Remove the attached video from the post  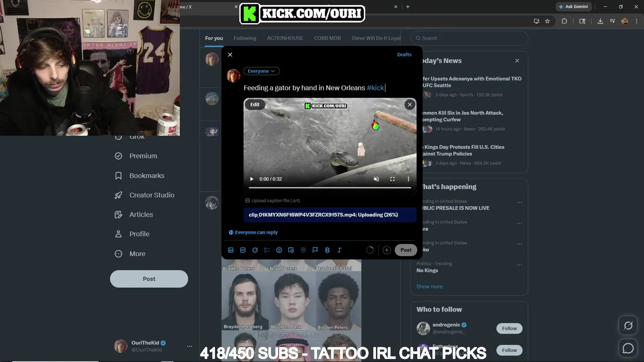pyautogui.click(x=410, y=105)
